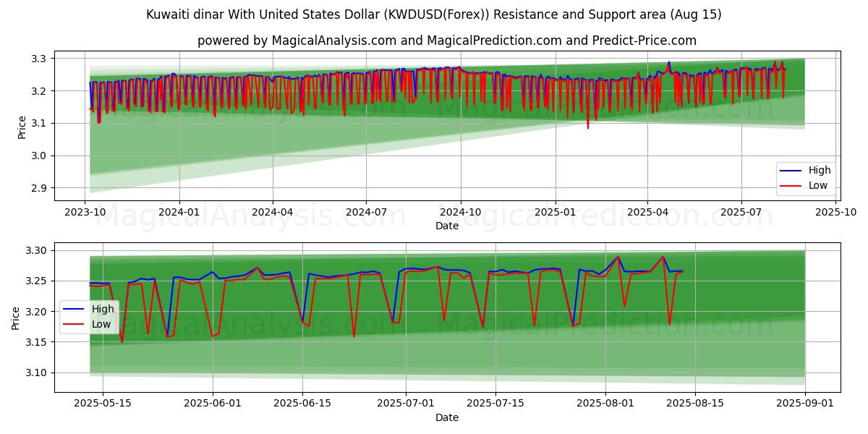Click the 2024-01 date tick label
The width and height of the screenshot is (868, 434).
(x=179, y=213)
